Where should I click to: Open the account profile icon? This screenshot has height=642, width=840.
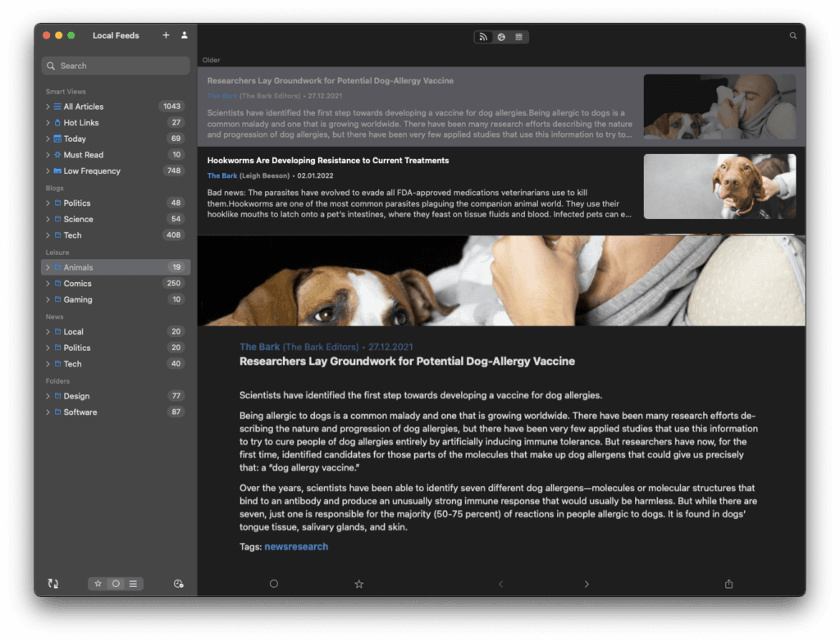click(x=185, y=35)
